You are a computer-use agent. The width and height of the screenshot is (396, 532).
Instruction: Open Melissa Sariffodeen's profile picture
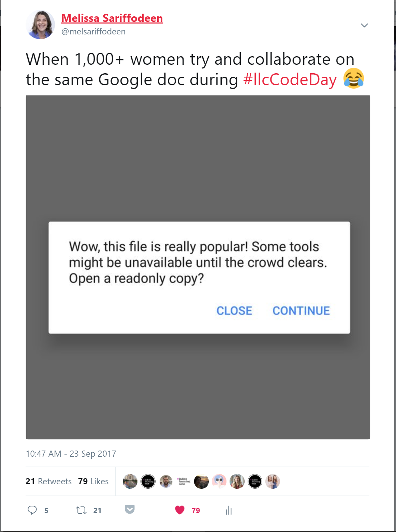coord(40,25)
